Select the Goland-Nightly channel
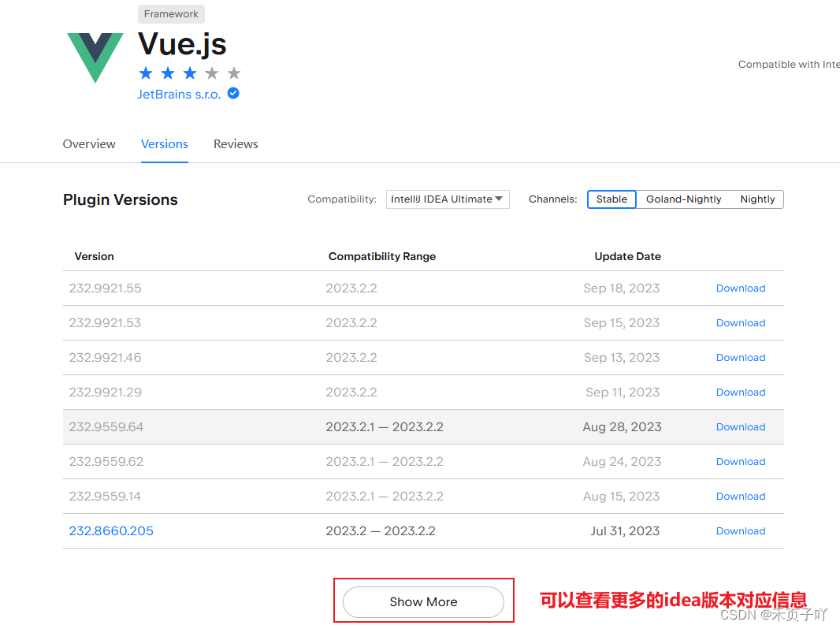Viewport: 840px width, 629px height. click(x=683, y=199)
